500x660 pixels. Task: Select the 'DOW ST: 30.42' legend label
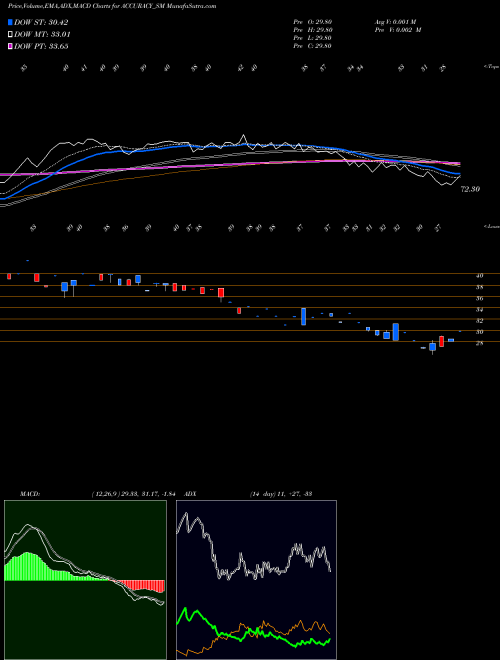[x=41, y=22]
